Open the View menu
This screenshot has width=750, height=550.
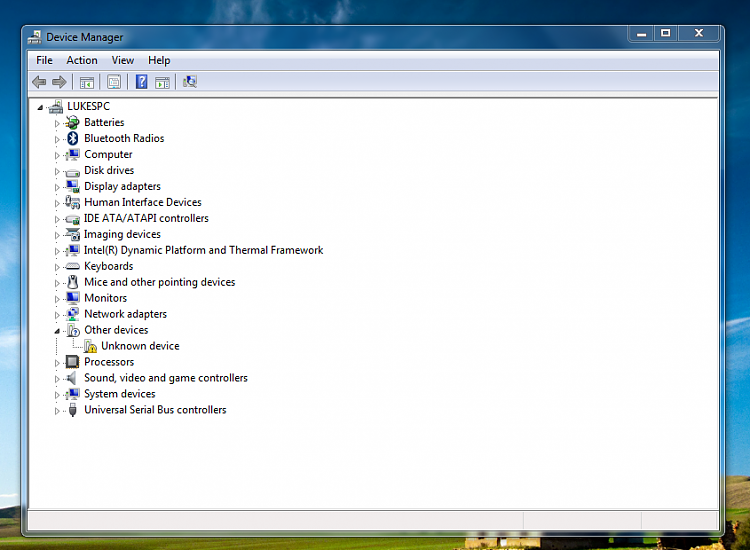[x=122, y=60]
